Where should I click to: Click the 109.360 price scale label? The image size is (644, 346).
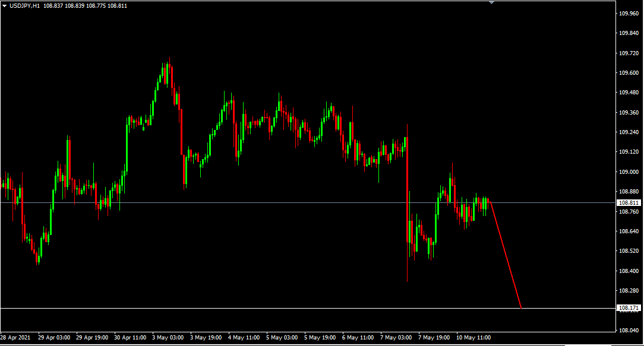(x=629, y=112)
